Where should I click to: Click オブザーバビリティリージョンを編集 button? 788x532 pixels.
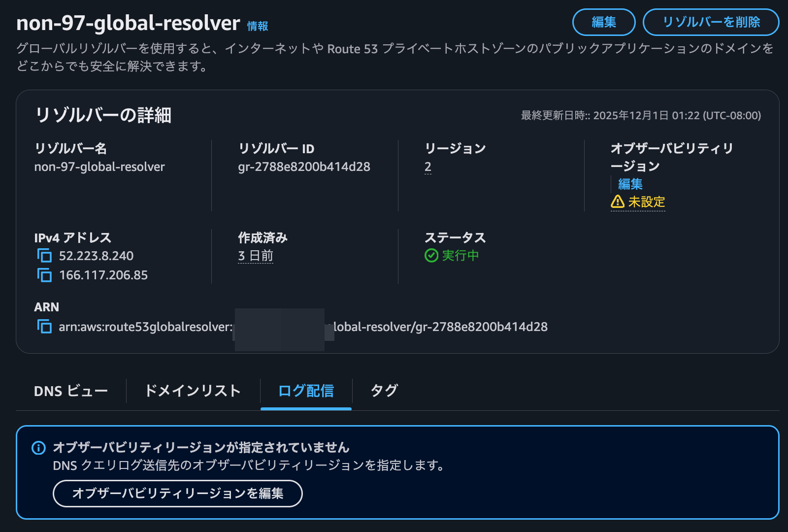tap(177, 493)
